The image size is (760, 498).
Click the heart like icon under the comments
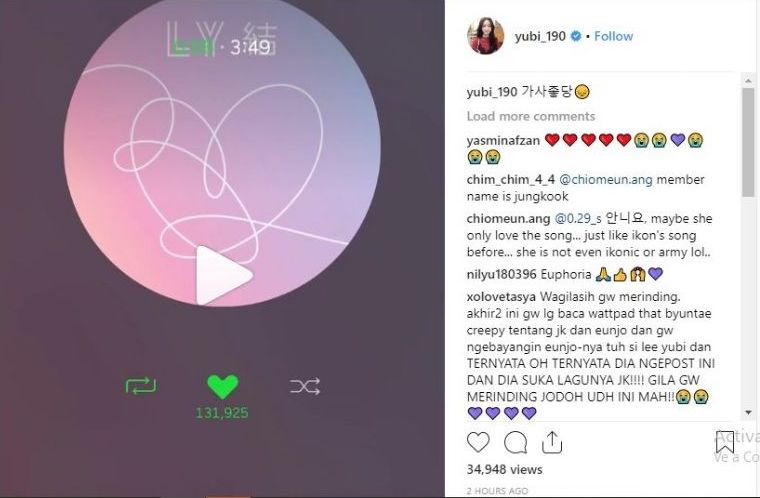478,442
